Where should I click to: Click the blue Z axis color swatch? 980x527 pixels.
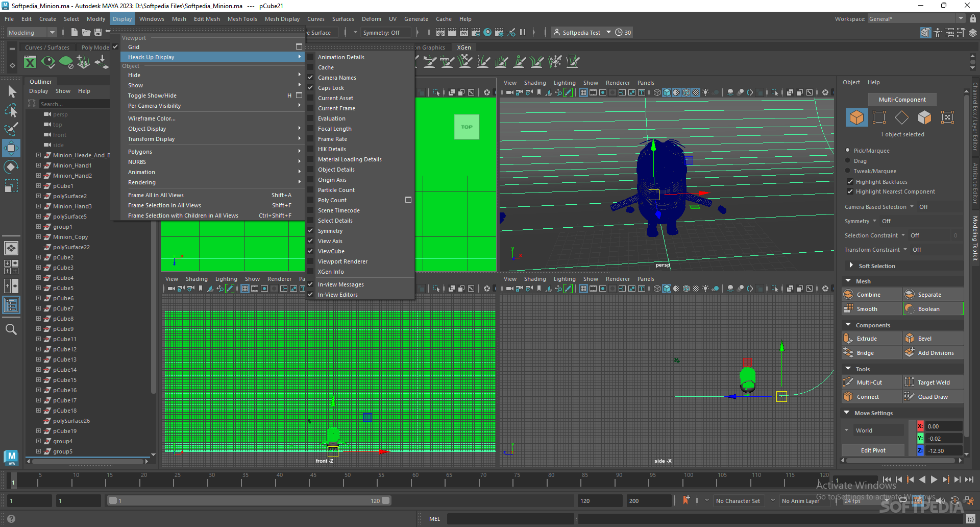[x=920, y=450]
